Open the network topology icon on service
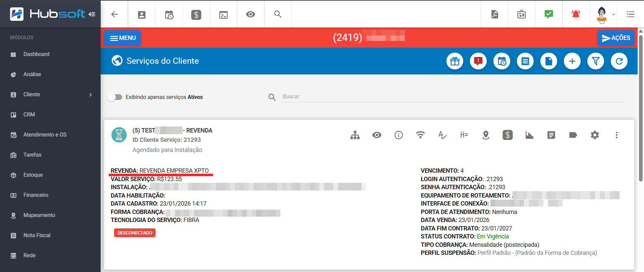The image size is (644, 272). point(355,135)
